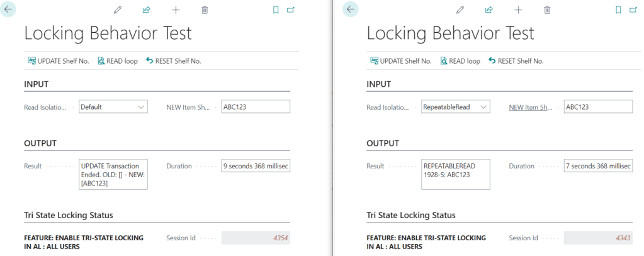The image size is (644, 256).
Task: Click the NEW Item Shelf field in left window
Action: [x=256, y=107]
